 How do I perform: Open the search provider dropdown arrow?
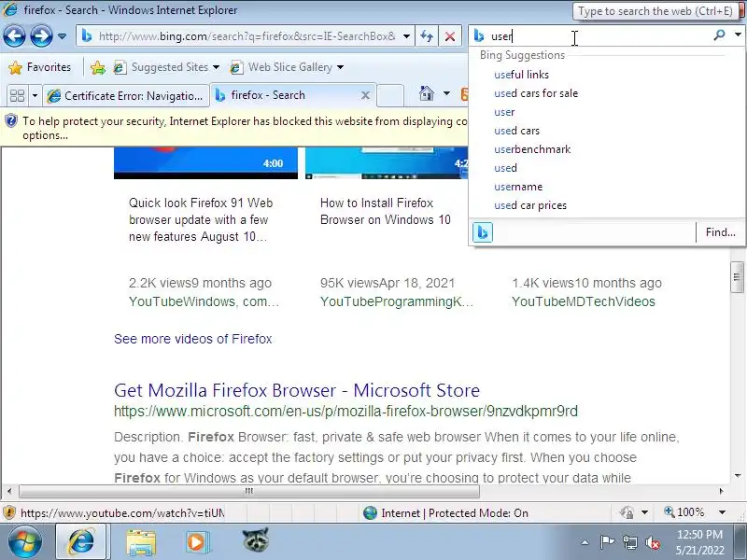(738, 35)
